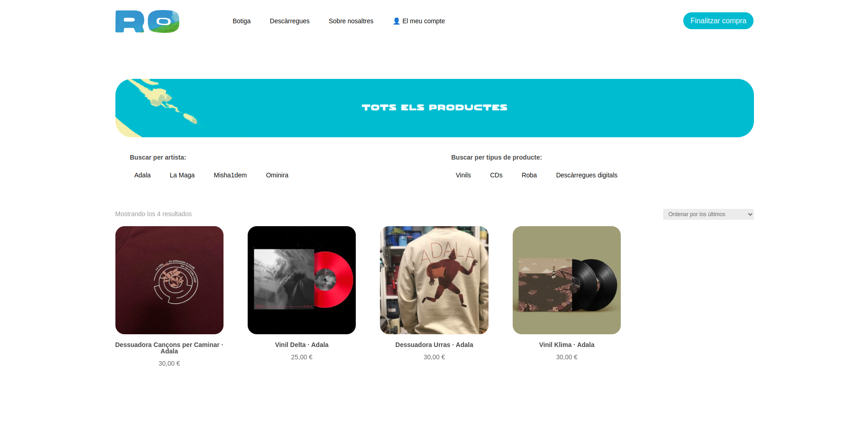
Task: Filter by artist Ominira
Action: [277, 175]
